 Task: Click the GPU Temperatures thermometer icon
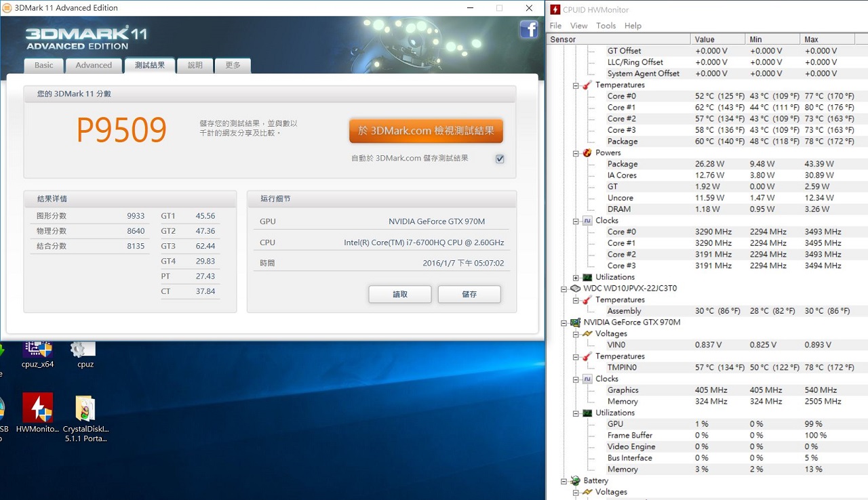587,356
